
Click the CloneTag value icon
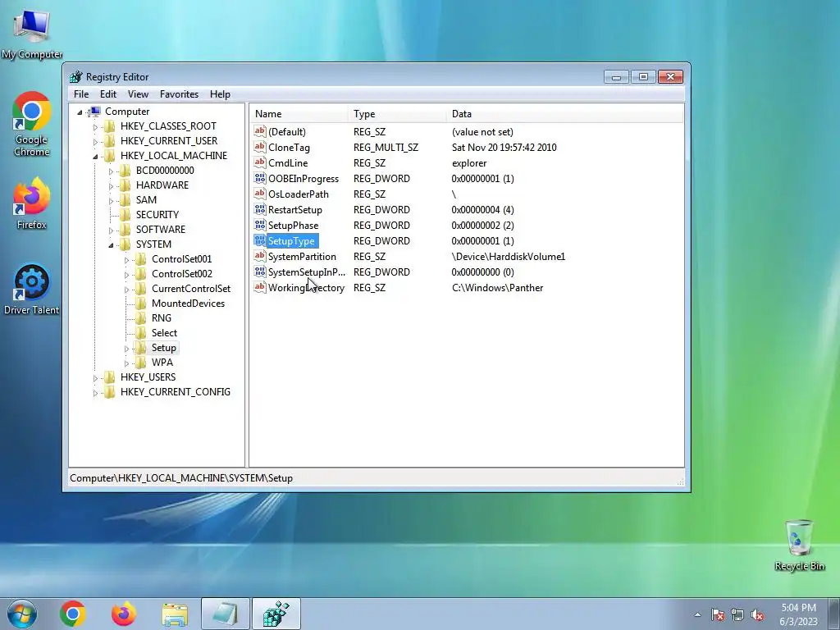click(260, 147)
